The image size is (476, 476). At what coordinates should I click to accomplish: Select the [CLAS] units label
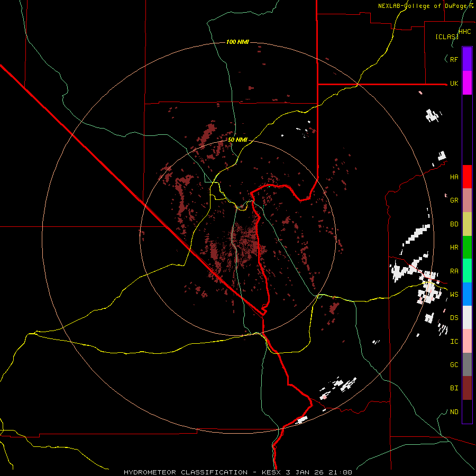tap(447, 36)
